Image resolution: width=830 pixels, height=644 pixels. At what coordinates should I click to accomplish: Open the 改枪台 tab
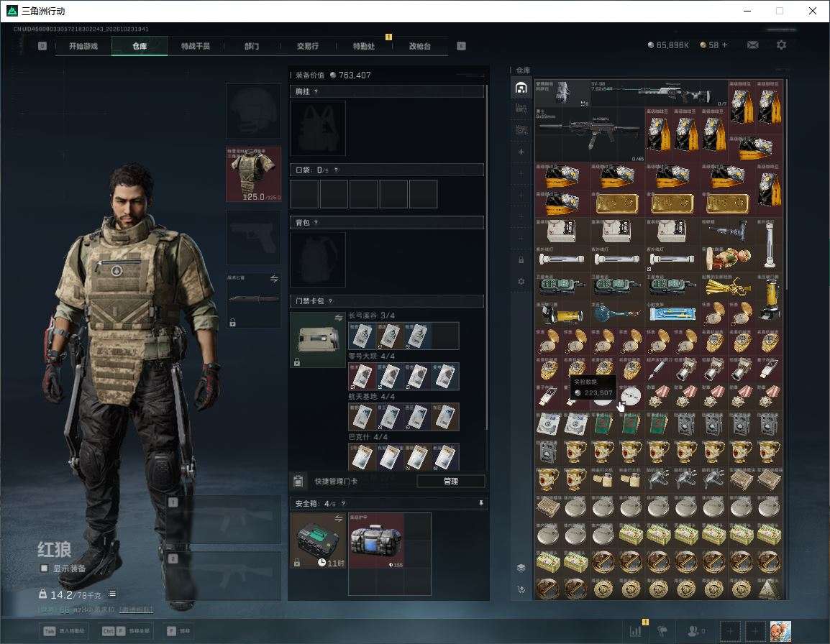click(x=420, y=46)
